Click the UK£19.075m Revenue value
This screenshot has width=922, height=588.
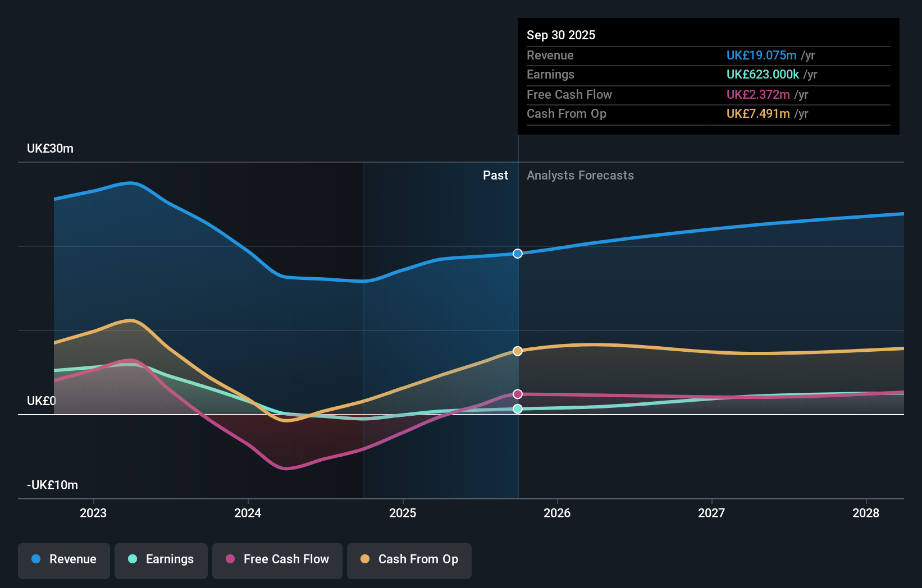761,55
